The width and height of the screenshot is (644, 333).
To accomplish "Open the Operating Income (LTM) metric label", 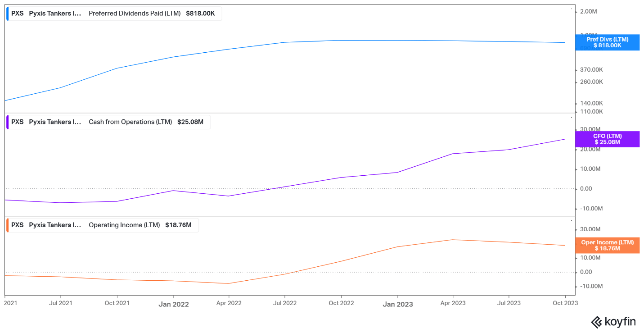I will (124, 225).
